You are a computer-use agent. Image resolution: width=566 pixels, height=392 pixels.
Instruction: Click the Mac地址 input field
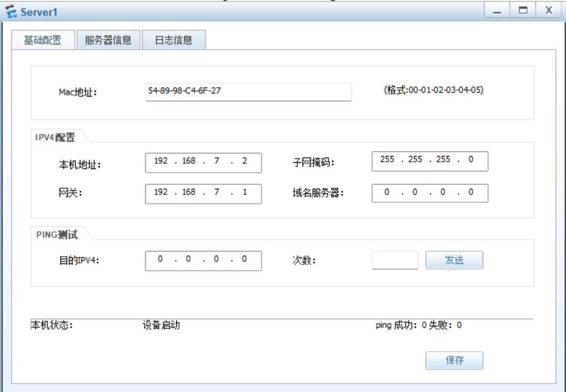[249, 92]
